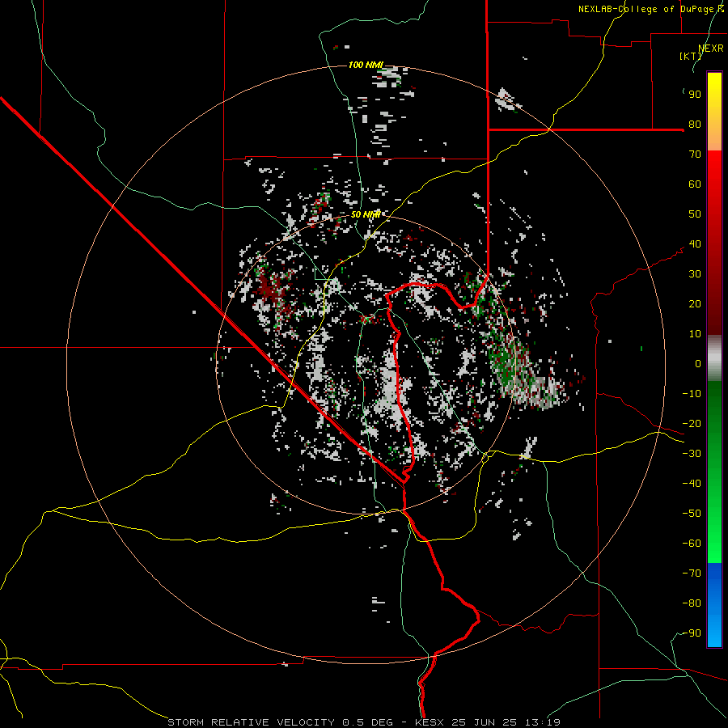Click the -90 value on the velocity scale
This screenshot has height=728, width=728.
692,633
